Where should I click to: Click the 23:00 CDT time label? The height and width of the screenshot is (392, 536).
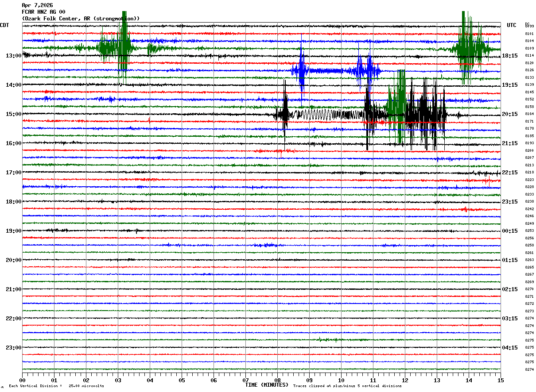[x=14, y=348]
